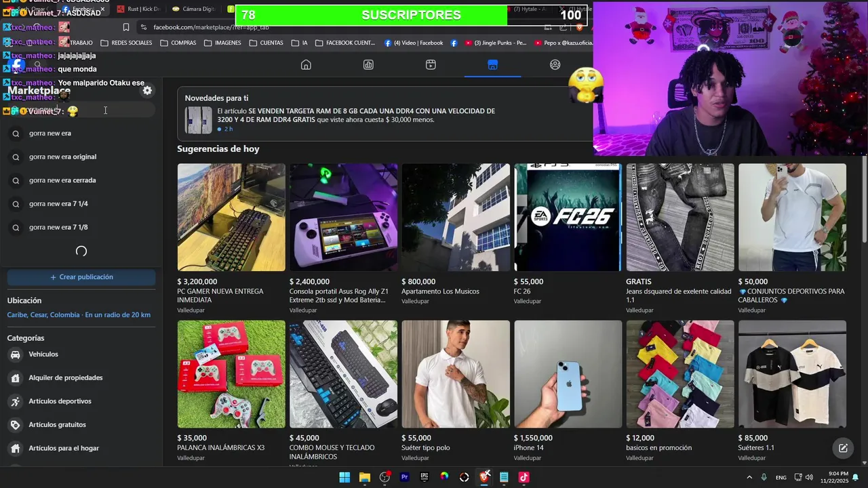Open PC GAMER NUEVA listing thumbnail
The image size is (868, 488).
coord(231,217)
